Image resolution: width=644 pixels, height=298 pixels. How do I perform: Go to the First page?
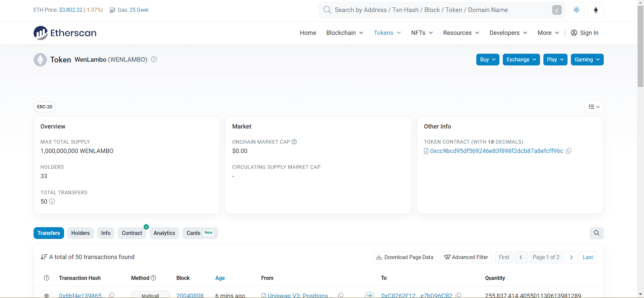[x=504, y=257]
